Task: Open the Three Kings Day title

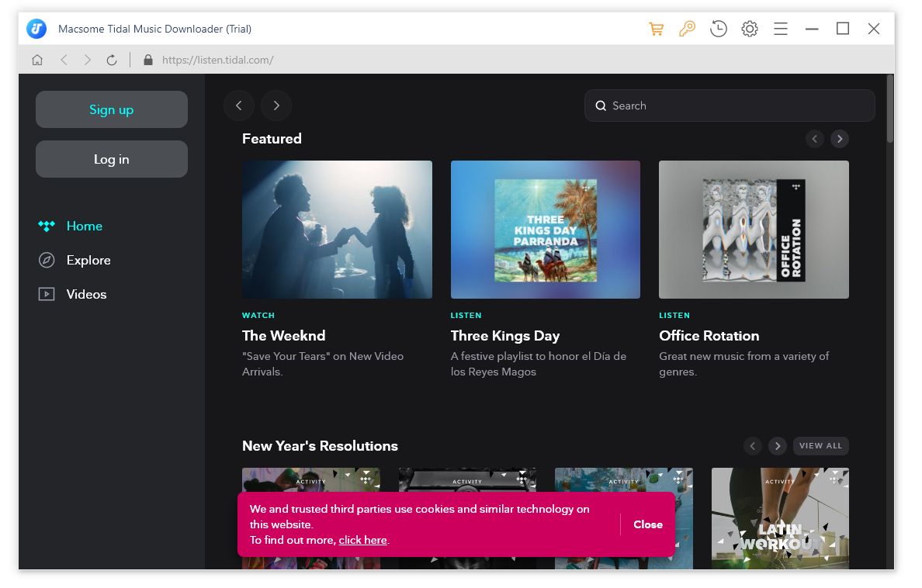Action: click(504, 336)
